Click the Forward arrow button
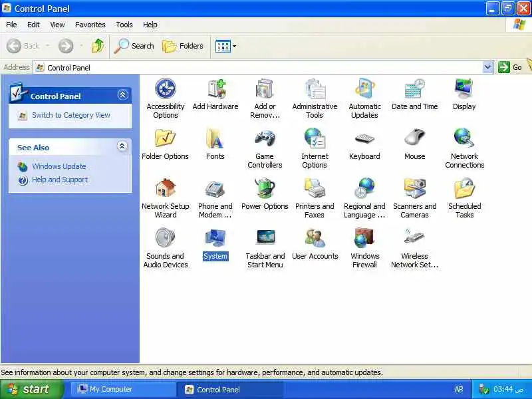 click(x=65, y=46)
